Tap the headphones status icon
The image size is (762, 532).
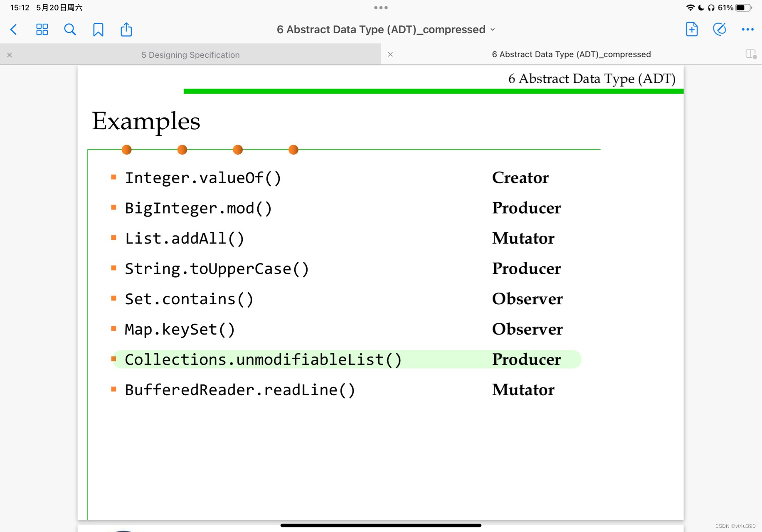tap(711, 7)
